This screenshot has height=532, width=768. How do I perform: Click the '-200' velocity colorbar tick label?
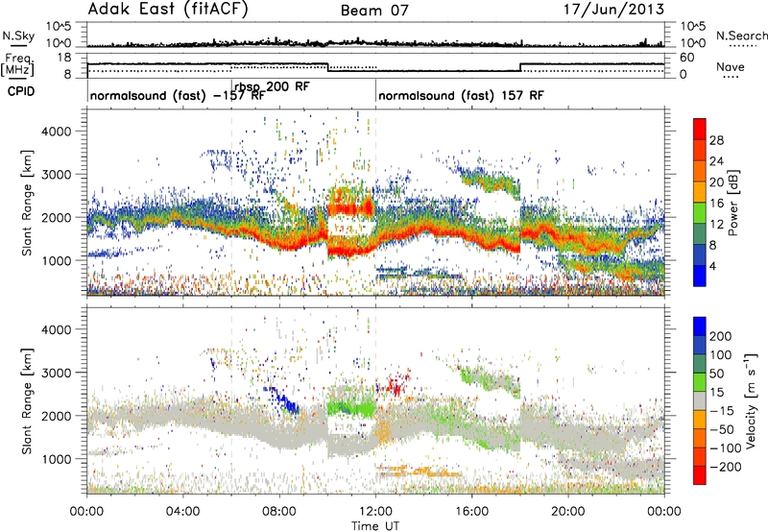[x=725, y=467]
